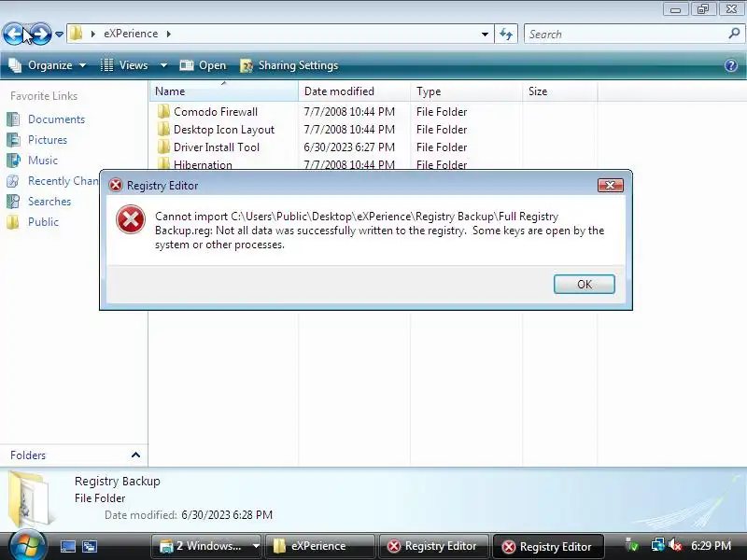Expand arrow after eXPerience breadcrumb
This screenshot has height=560, width=747.
coord(169,34)
